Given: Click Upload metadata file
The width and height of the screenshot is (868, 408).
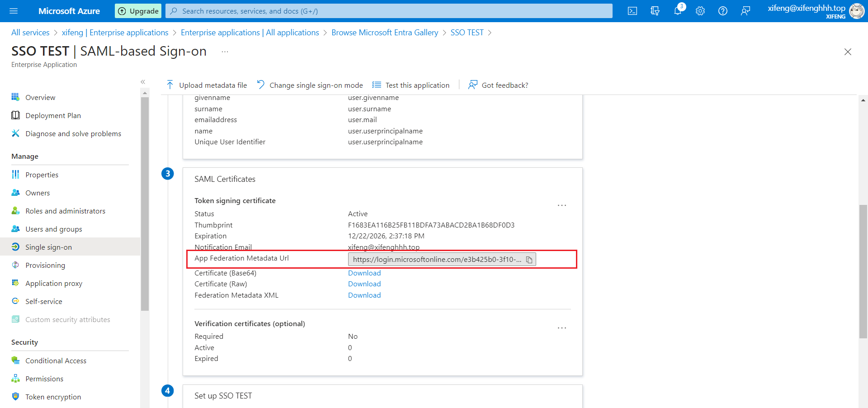Looking at the screenshot, I should pyautogui.click(x=207, y=85).
